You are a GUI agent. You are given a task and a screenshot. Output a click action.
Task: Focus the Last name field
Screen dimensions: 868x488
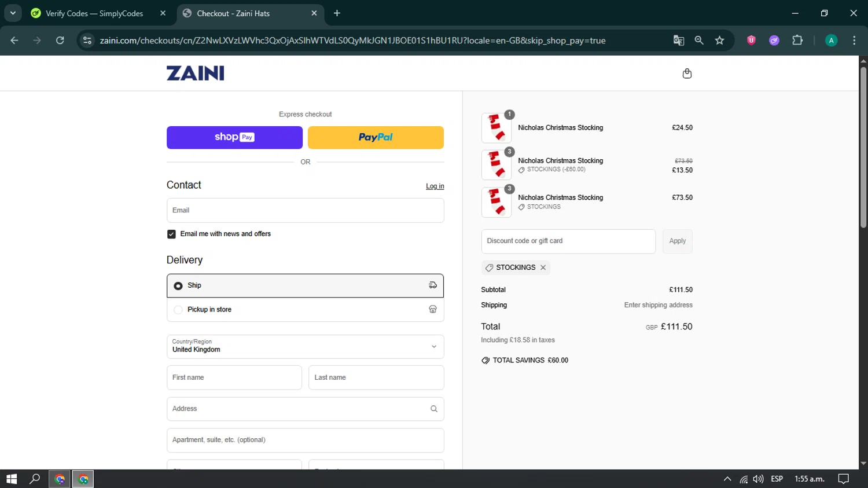(x=376, y=377)
